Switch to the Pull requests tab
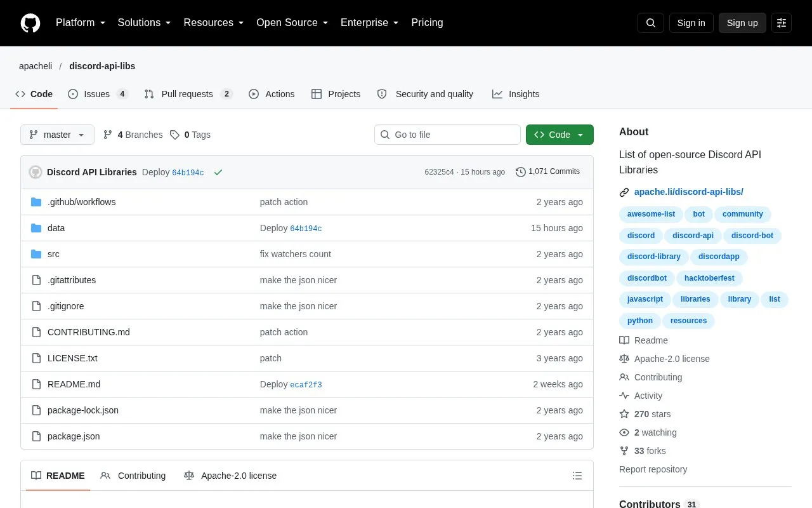Viewport: 812px width, 508px height. [188, 94]
